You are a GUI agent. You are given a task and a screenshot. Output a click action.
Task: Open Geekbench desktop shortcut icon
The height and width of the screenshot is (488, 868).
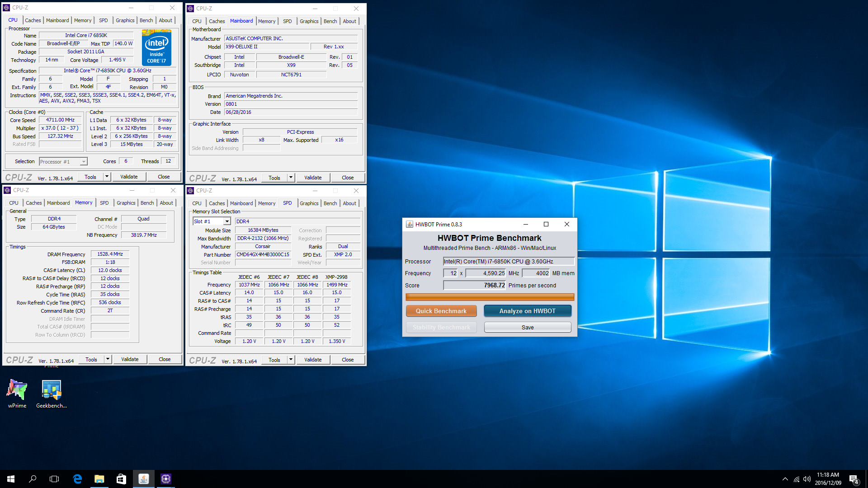52,390
